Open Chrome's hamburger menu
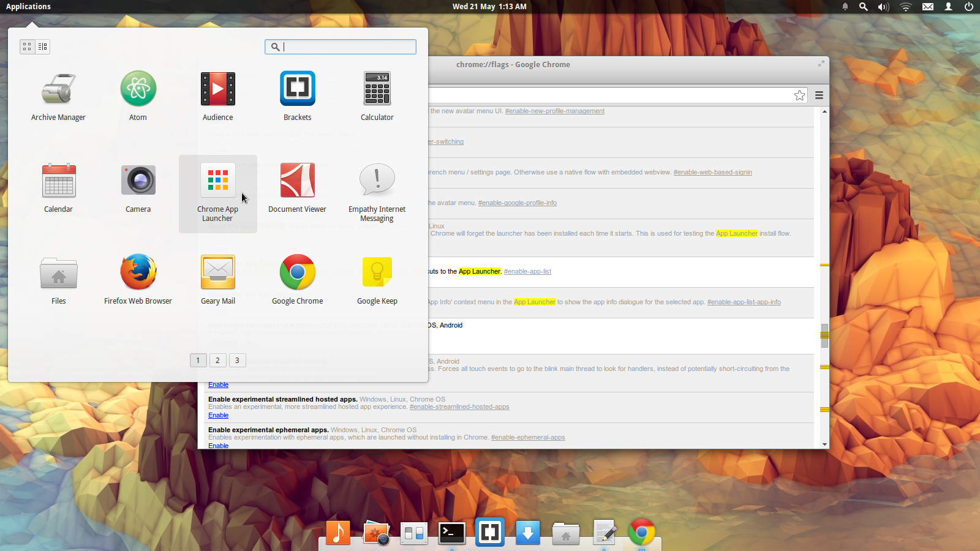The width and height of the screenshot is (980, 551). pyautogui.click(x=820, y=96)
